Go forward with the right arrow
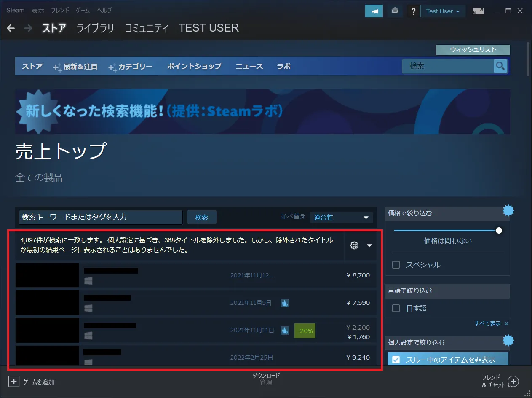Screen dimensions: 532x398 [x=28, y=28]
